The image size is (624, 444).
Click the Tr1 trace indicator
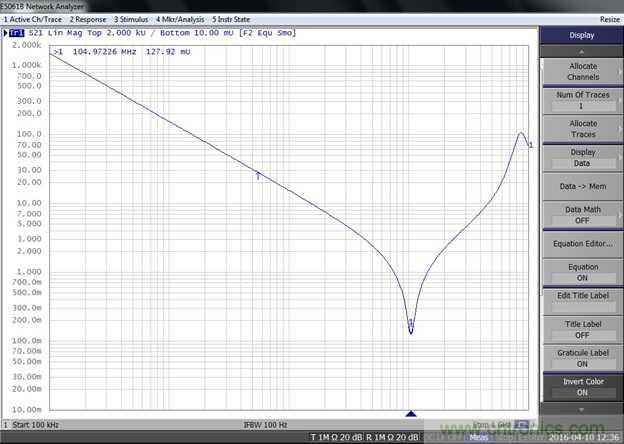(16, 34)
